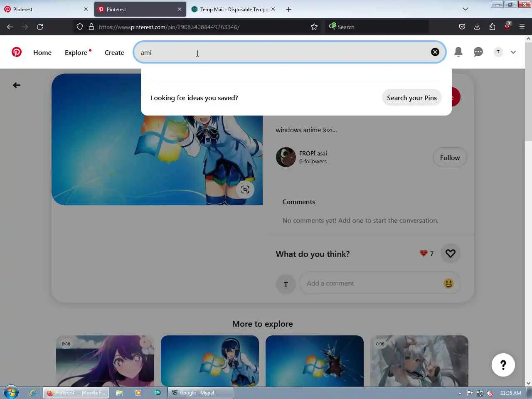Open the tracking protection shield icon
532x399 pixels.
click(80, 27)
